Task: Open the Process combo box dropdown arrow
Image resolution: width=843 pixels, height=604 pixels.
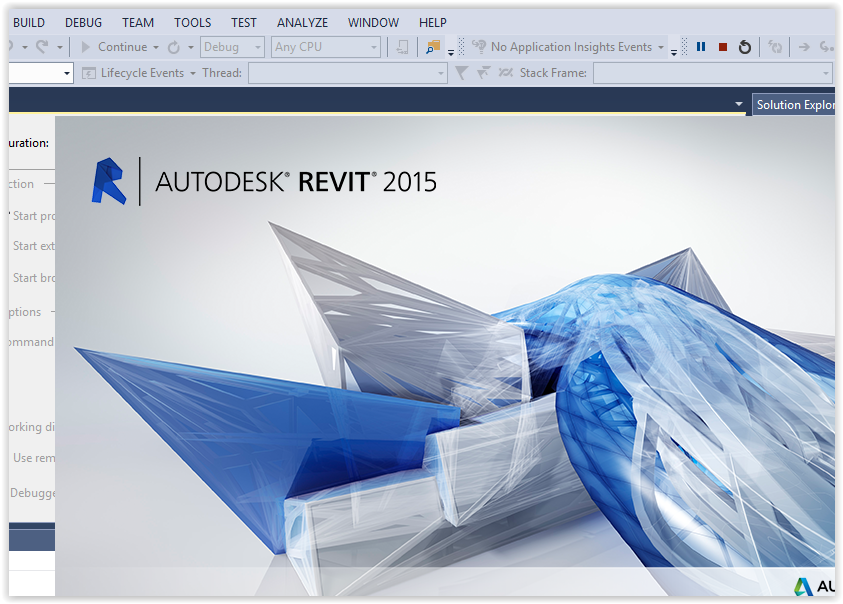Action: [x=67, y=73]
